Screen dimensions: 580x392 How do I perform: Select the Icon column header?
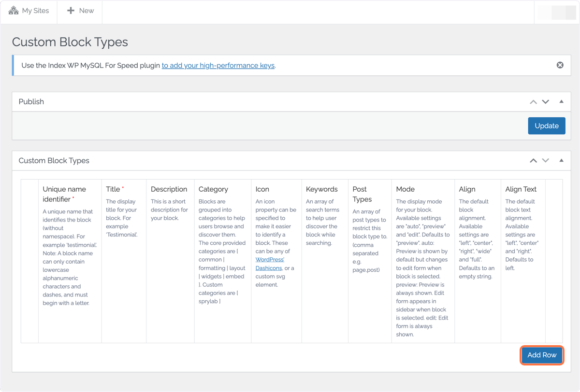[x=262, y=189]
